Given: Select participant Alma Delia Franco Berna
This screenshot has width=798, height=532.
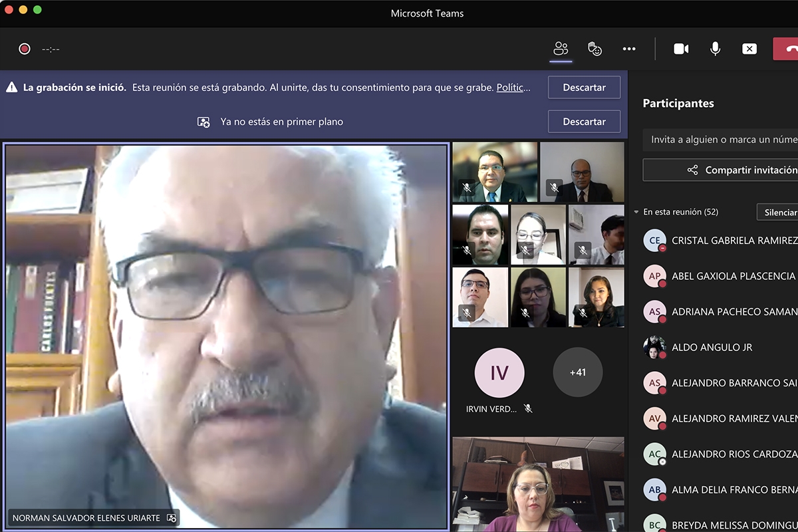Looking at the screenshot, I should 720,489.
